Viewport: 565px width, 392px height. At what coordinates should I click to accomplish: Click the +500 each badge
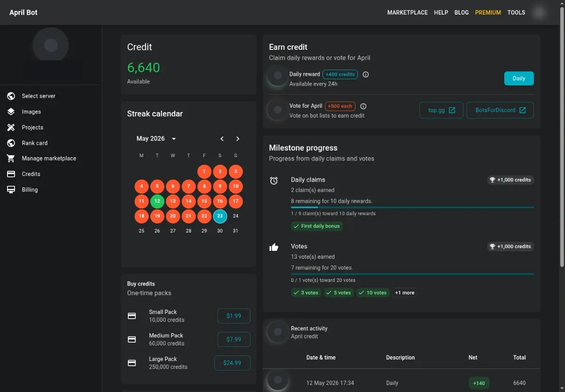click(x=340, y=106)
